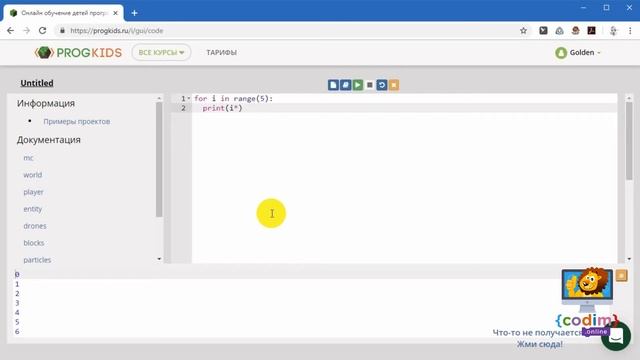Open the chat support bubble
The height and width of the screenshot is (360, 640).
616,336
